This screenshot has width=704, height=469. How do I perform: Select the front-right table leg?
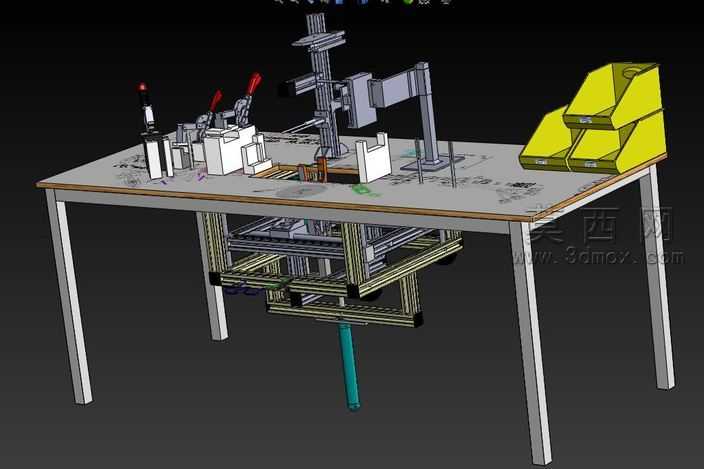click(530, 343)
